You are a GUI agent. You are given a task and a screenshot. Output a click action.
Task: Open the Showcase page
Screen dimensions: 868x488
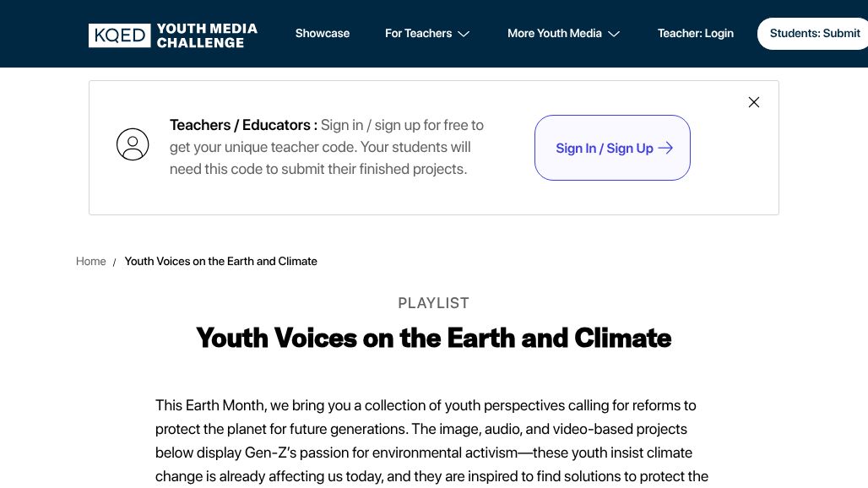323,34
